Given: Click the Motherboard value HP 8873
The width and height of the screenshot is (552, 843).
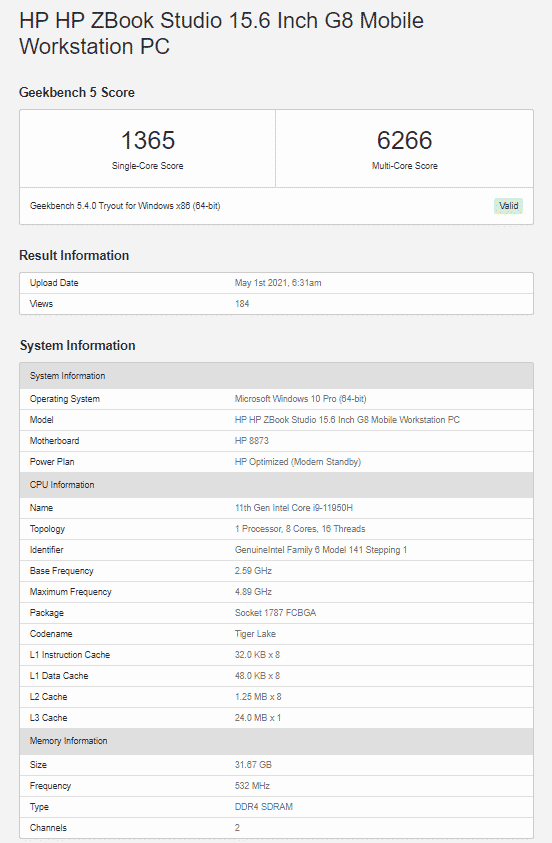Looking at the screenshot, I should pyautogui.click(x=252, y=441).
